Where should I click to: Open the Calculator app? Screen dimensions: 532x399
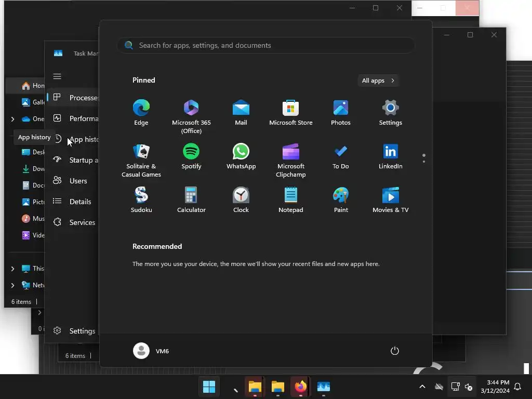click(x=191, y=200)
